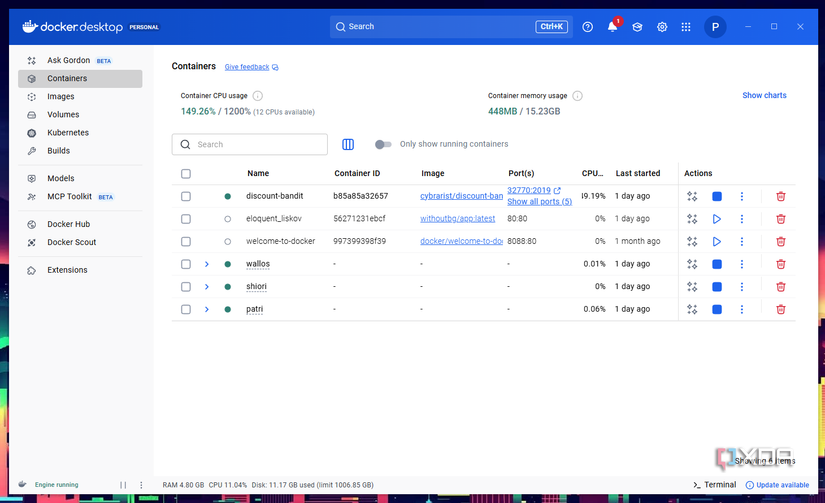Click Update available
825x503 pixels.
(777, 485)
